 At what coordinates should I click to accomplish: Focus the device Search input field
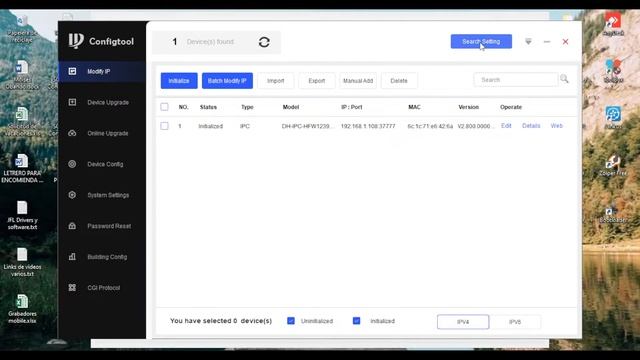tap(516, 80)
